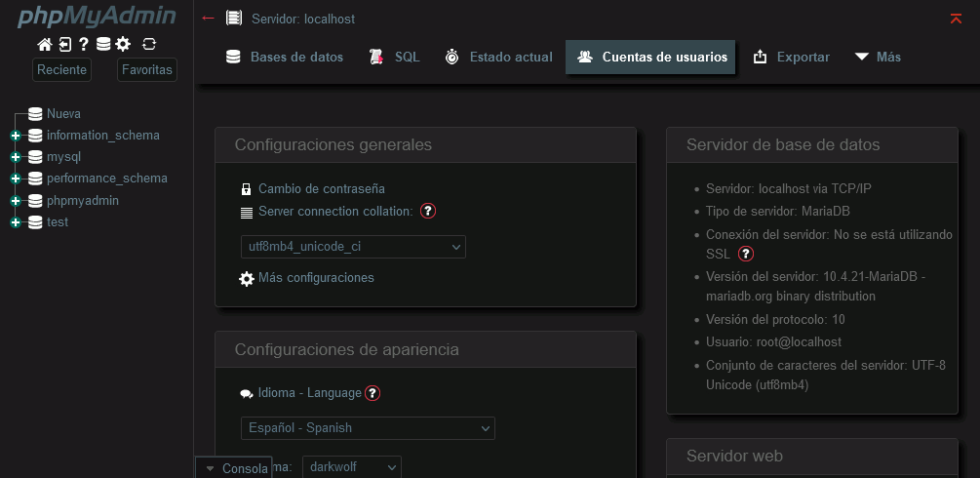Click the phpMyAdmin logo
Viewport: 980px width, 478px height.
97,17
